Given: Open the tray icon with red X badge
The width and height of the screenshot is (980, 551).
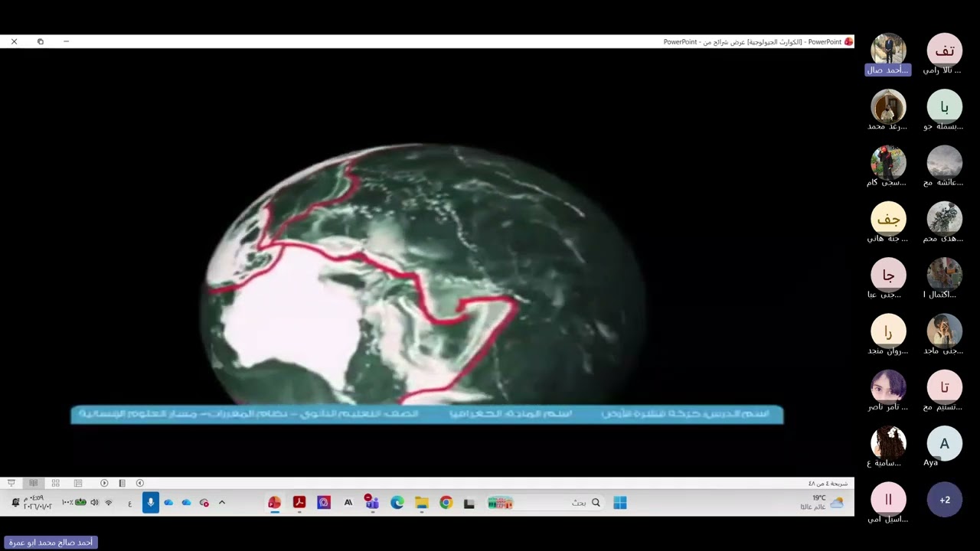Looking at the screenshot, I should pyautogui.click(x=204, y=503).
